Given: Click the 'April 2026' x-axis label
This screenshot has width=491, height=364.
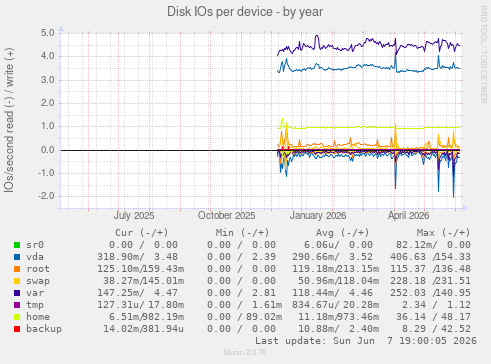Looking at the screenshot, I should (408, 216).
